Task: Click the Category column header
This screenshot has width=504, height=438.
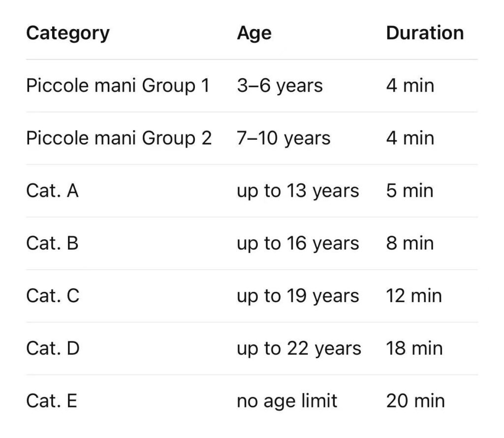Action: (x=68, y=33)
